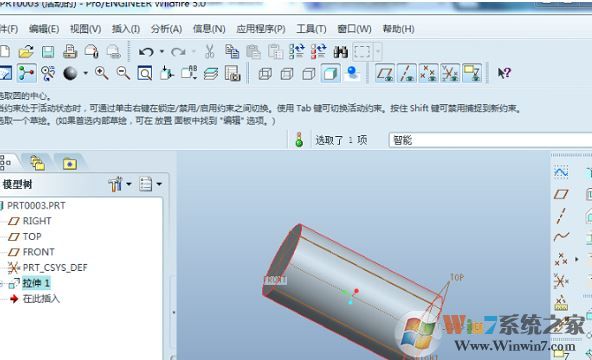Toggle datum axes display on/off

pyautogui.click(x=407, y=73)
